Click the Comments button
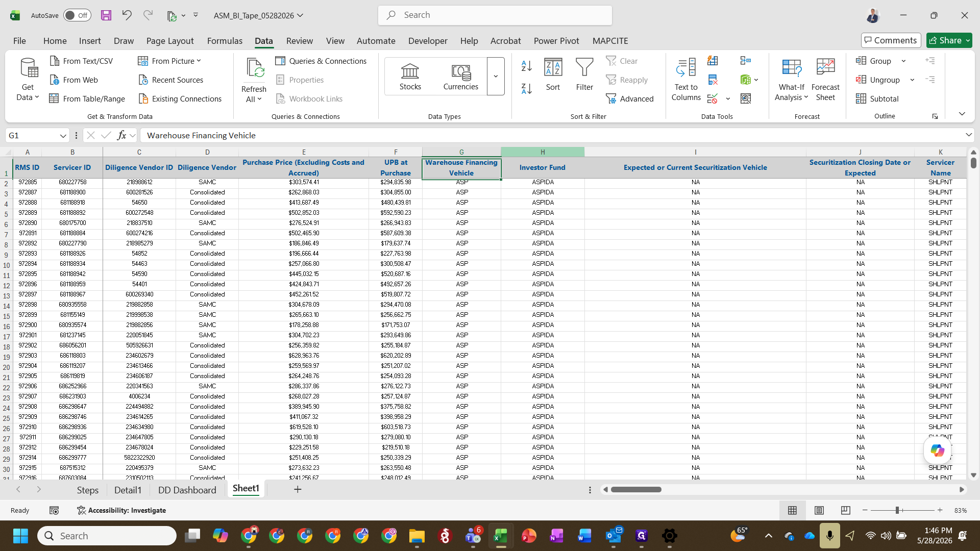The width and height of the screenshot is (980, 551). coord(891,40)
